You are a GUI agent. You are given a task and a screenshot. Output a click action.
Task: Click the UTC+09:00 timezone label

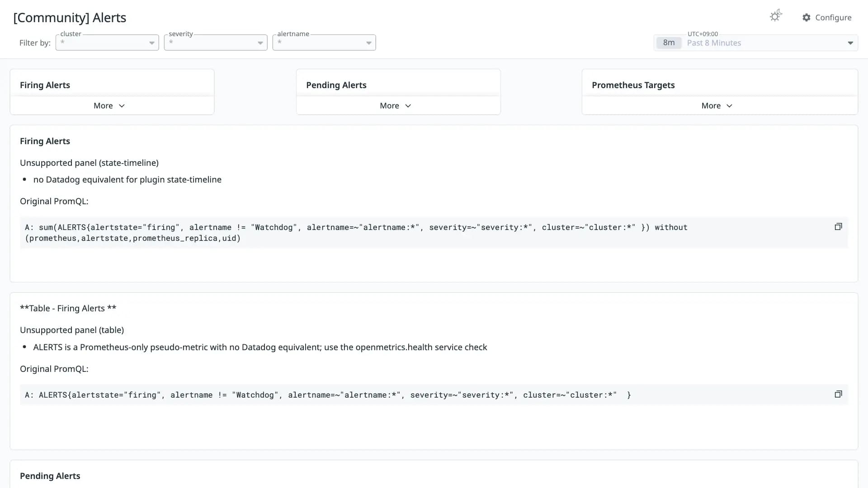[703, 34]
